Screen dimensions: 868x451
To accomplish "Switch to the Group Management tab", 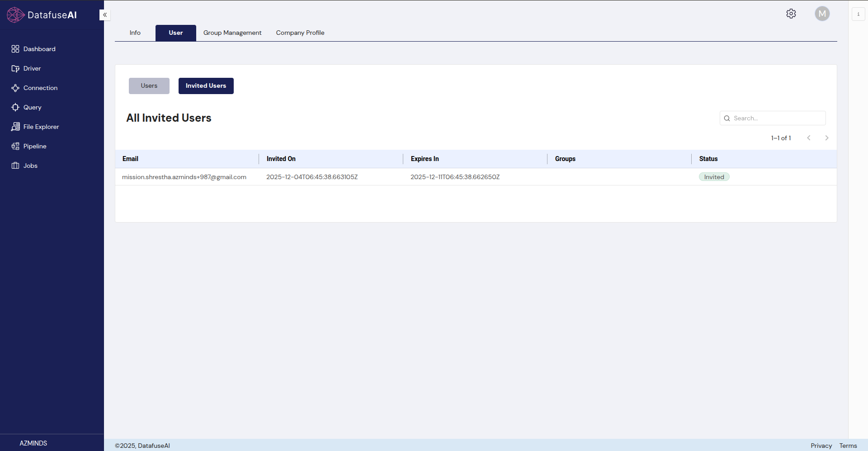I will tap(232, 33).
